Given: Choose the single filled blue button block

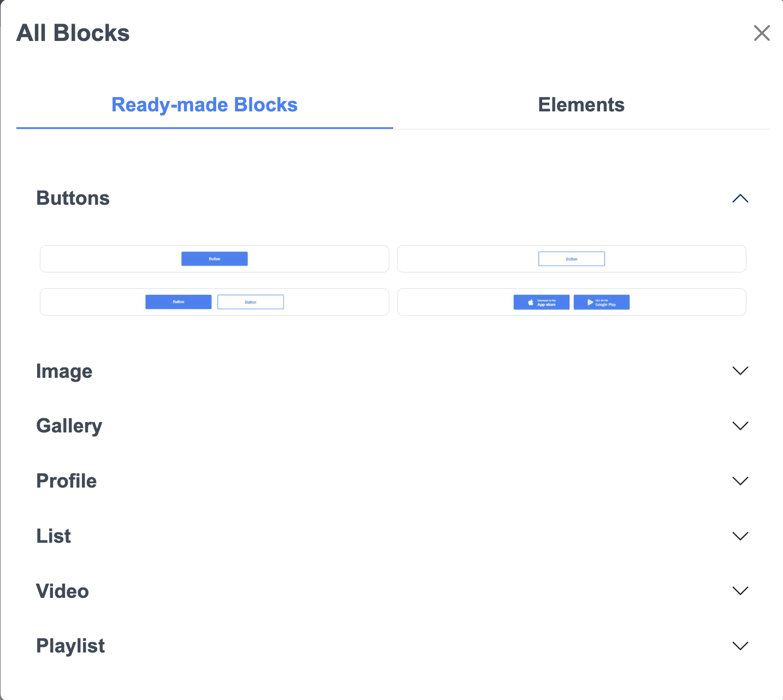Looking at the screenshot, I should tap(215, 259).
